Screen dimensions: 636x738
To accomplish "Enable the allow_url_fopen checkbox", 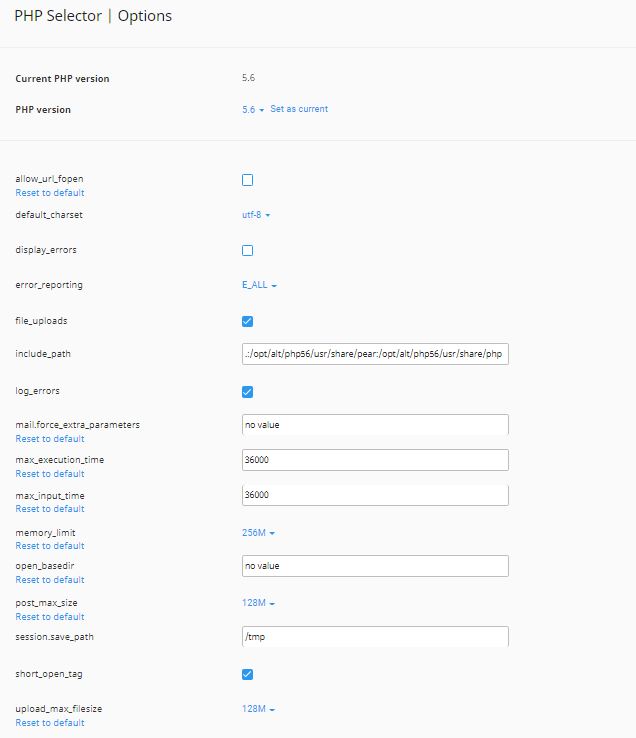I will tap(247, 180).
